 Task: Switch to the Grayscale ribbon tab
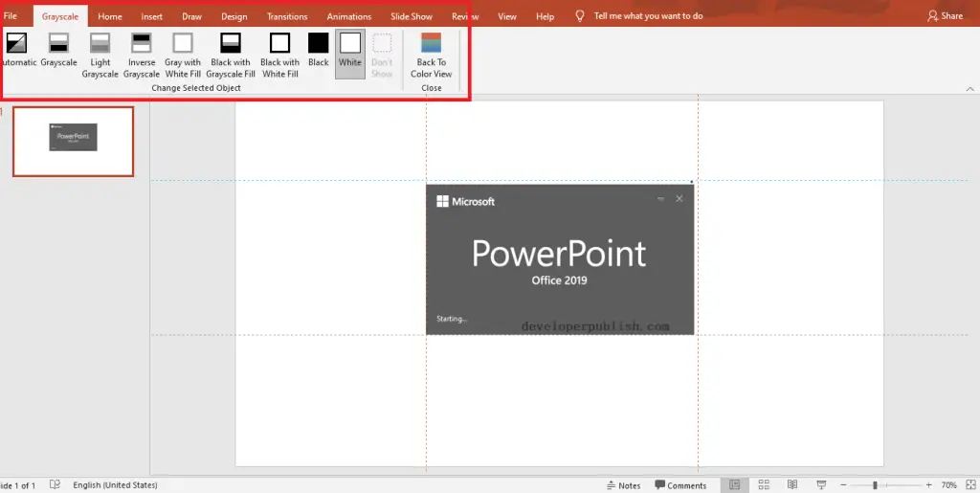(60, 16)
